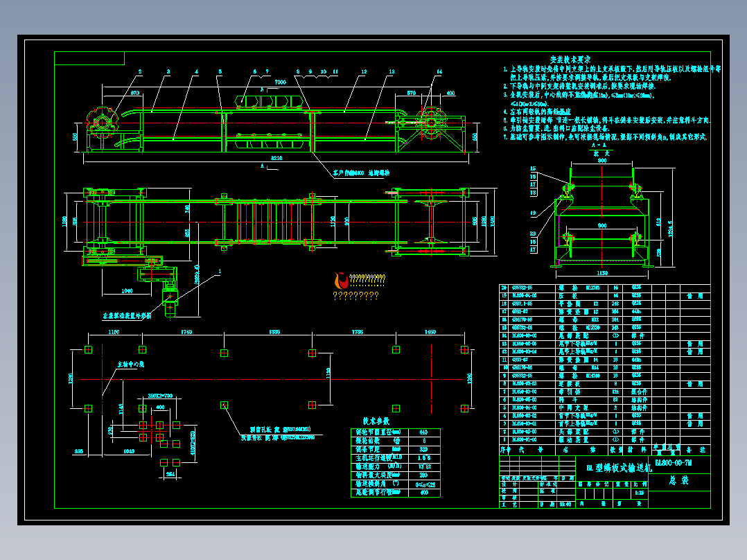Image resolution: width=747 pixels, height=560 pixels.
Task: Click the 1450 foundation spacing dimension
Action: 430,332
